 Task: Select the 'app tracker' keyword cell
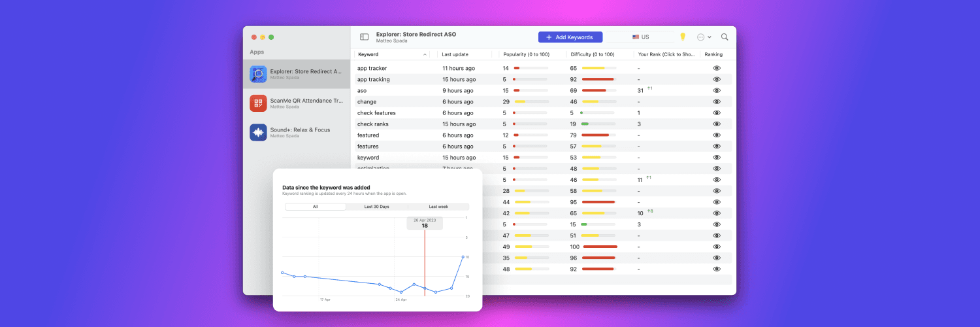coord(372,68)
